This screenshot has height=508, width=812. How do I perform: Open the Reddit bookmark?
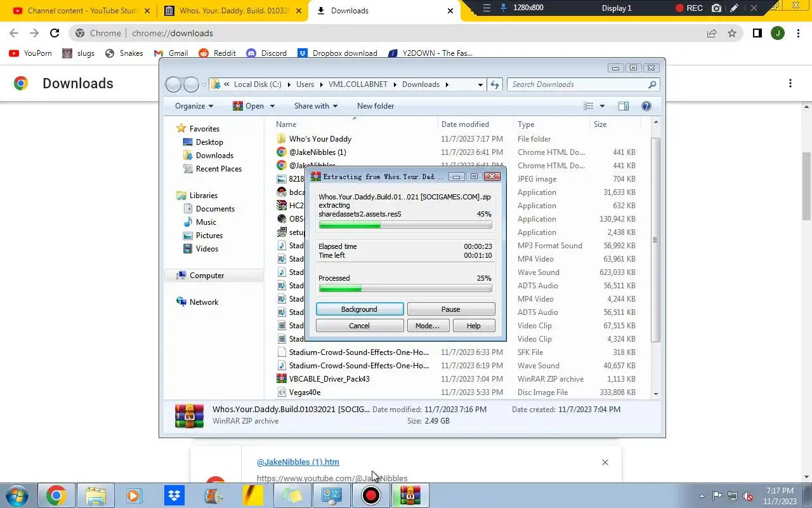[217, 53]
